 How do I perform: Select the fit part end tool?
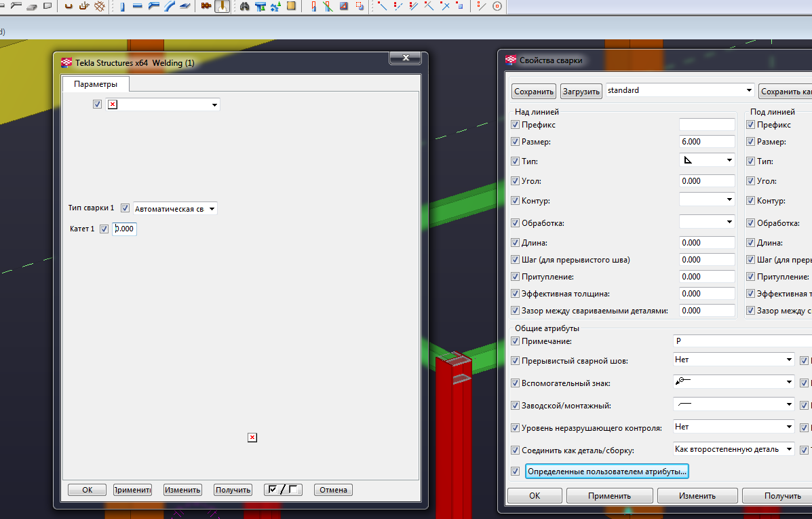coord(313,7)
